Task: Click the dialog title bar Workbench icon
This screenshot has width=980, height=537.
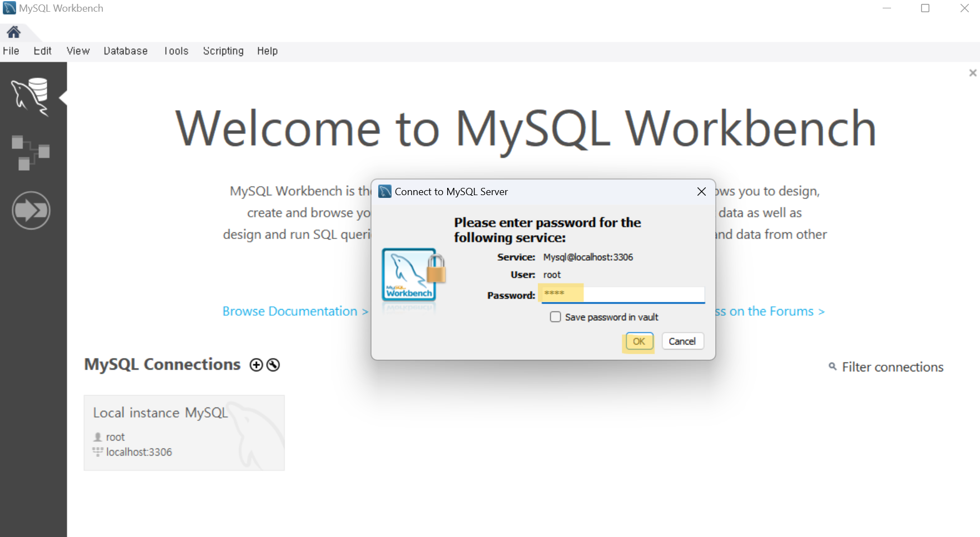Action: coord(385,192)
